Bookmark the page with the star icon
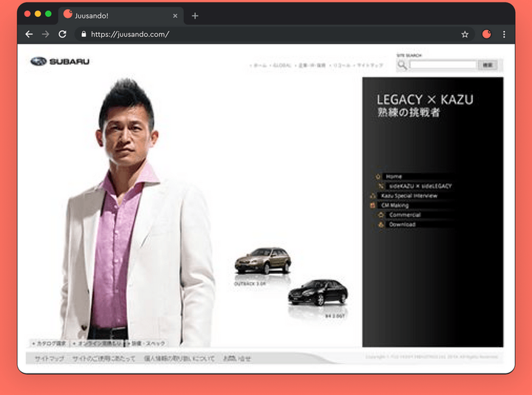The image size is (532, 395). point(465,34)
